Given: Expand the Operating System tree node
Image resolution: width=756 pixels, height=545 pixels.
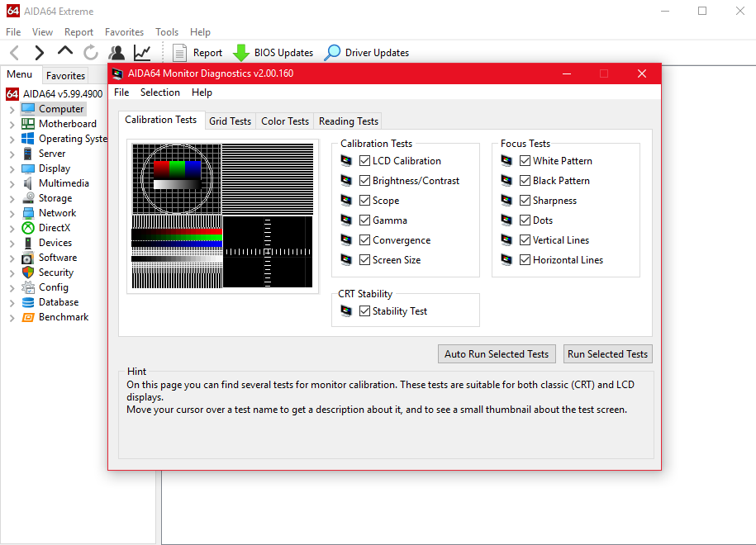Looking at the screenshot, I should click(12, 140).
